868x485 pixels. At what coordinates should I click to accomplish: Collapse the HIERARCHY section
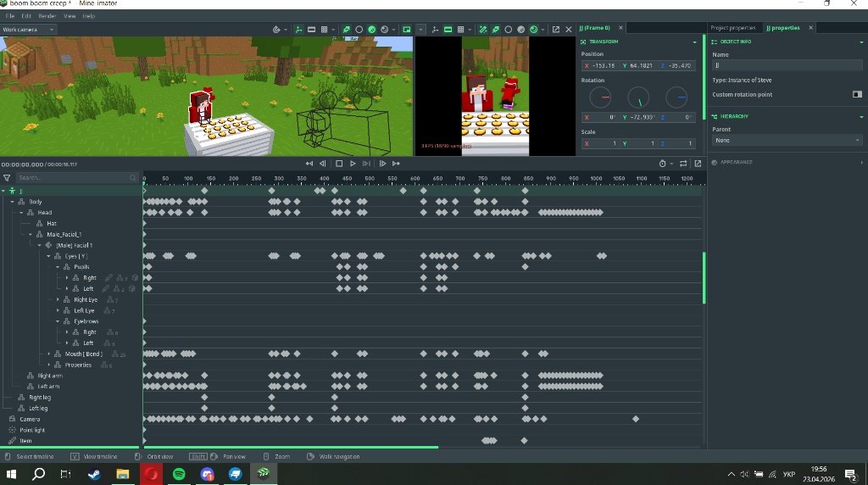click(861, 117)
